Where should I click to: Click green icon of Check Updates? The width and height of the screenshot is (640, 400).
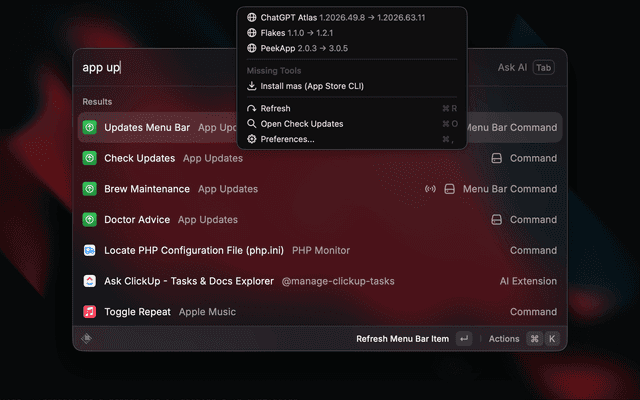[x=90, y=158]
